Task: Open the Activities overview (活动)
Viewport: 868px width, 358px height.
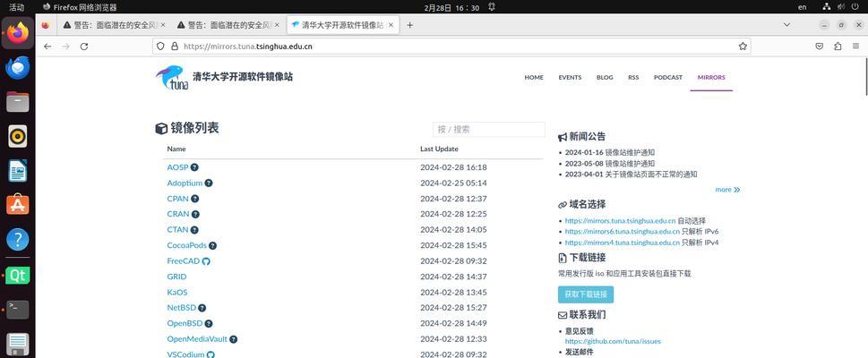Action: (x=17, y=7)
